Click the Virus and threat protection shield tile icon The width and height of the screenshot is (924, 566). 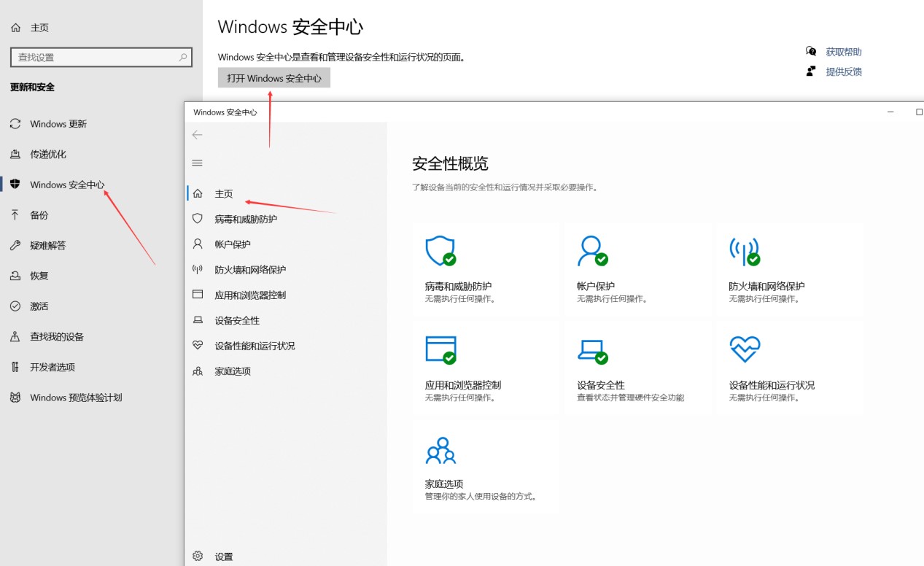440,251
